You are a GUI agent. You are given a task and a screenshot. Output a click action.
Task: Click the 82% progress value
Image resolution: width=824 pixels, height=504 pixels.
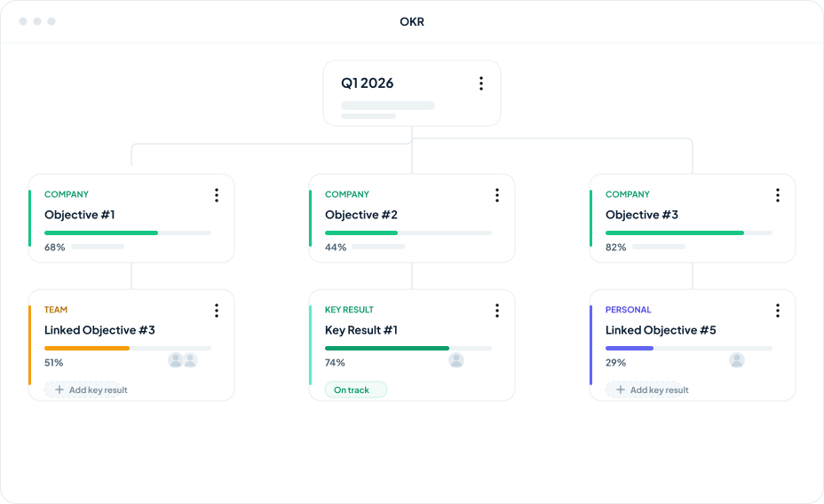click(x=616, y=248)
